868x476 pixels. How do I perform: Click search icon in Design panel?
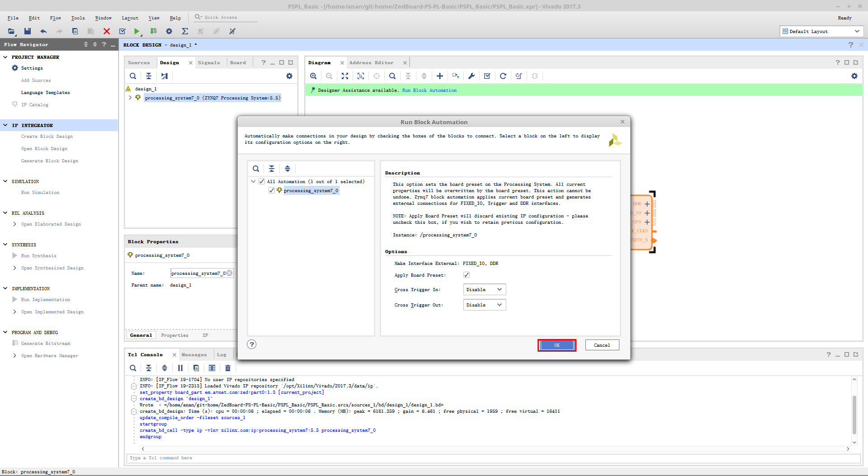pos(133,76)
